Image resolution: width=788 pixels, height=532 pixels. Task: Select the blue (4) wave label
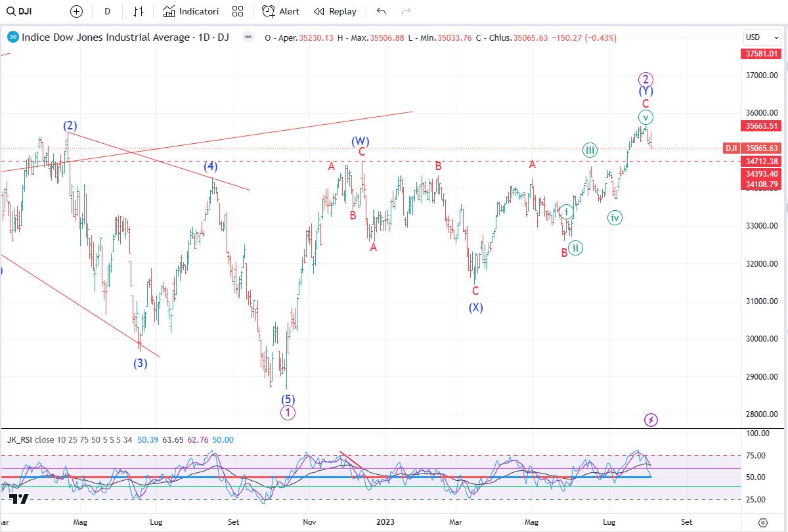pos(210,166)
